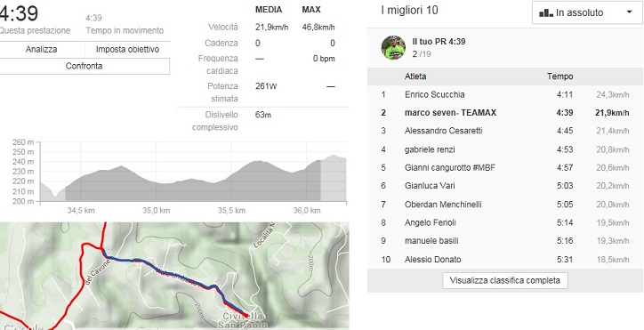Click the athlete profile avatar photo
Image resolution: width=644 pixels, height=330 pixels.
coord(393,48)
